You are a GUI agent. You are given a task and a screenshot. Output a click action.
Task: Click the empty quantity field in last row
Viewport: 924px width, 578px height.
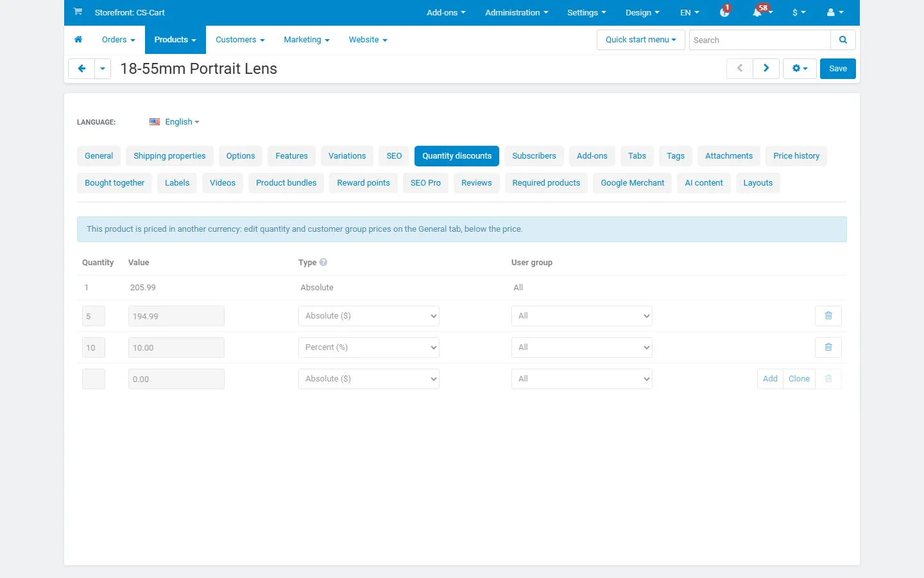point(94,379)
